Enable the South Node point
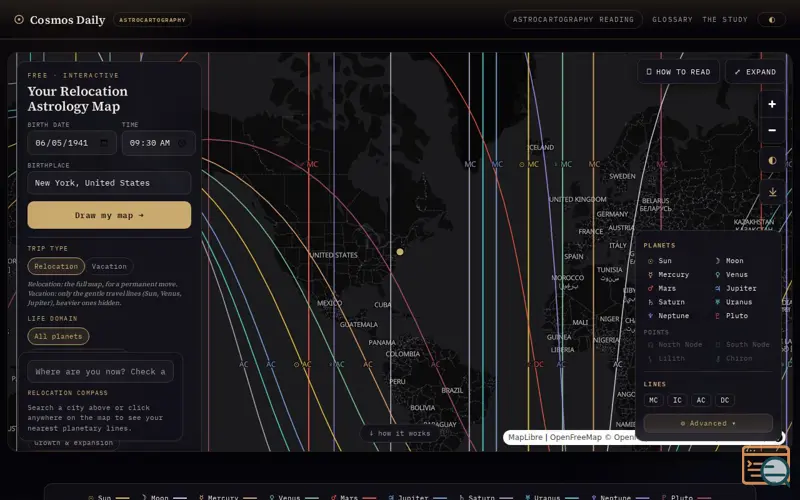The height and width of the screenshot is (500, 800). 742,344
